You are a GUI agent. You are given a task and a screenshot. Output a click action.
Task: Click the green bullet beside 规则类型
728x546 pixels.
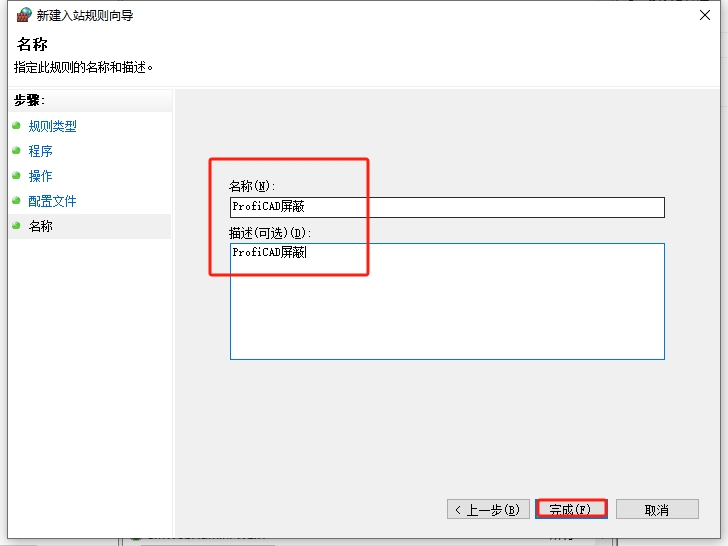[x=16, y=126]
